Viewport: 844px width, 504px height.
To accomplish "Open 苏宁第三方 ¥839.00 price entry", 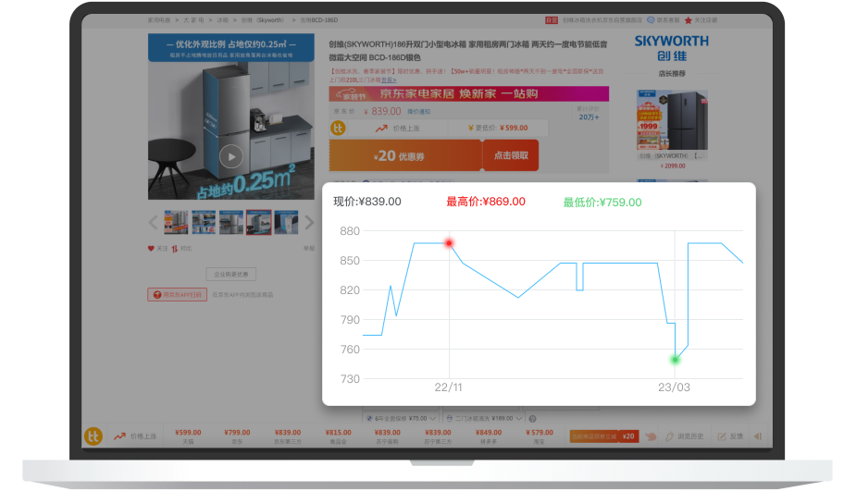I will [438, 436].
